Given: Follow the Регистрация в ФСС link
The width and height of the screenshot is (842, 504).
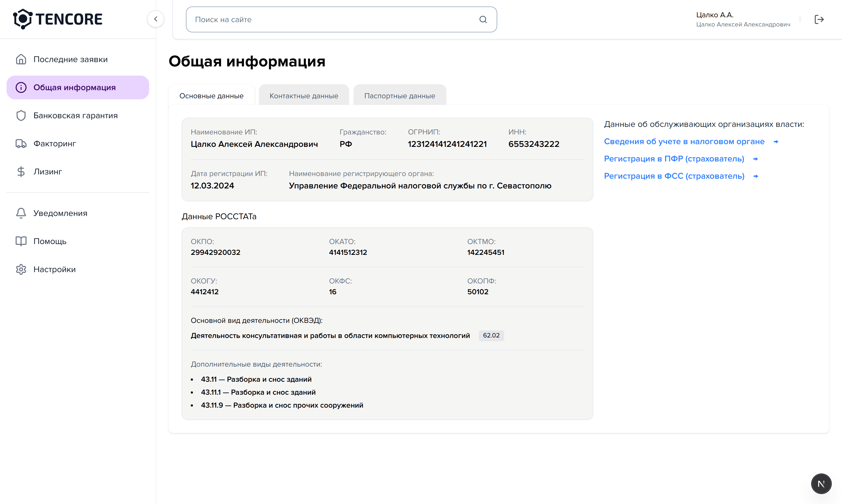Looking at the screenshot, I should click(x=674, y=176).
